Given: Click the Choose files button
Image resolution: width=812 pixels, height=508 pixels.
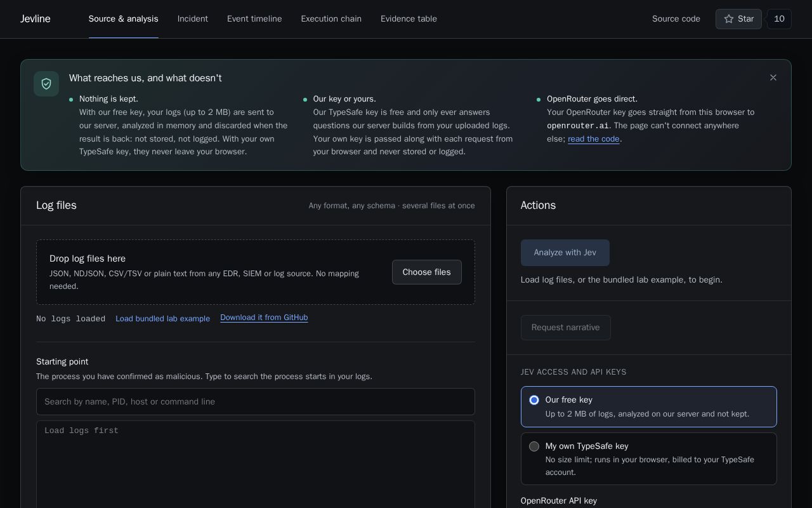Looking at the screenshot, I should tap(426, 272).
